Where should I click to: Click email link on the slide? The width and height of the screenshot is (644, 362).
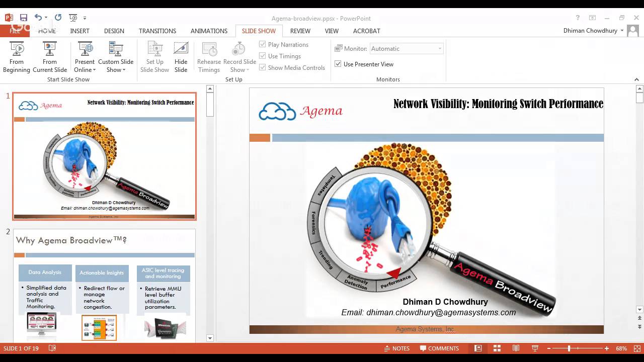[428, 312]
